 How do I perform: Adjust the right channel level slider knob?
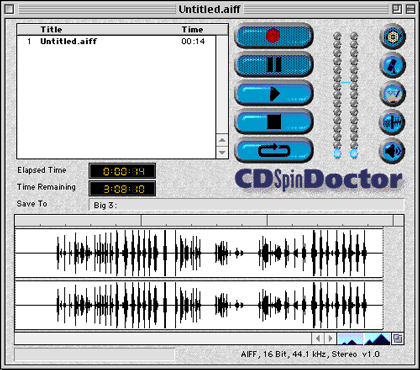pyautogui.click(x=354, y=153)
